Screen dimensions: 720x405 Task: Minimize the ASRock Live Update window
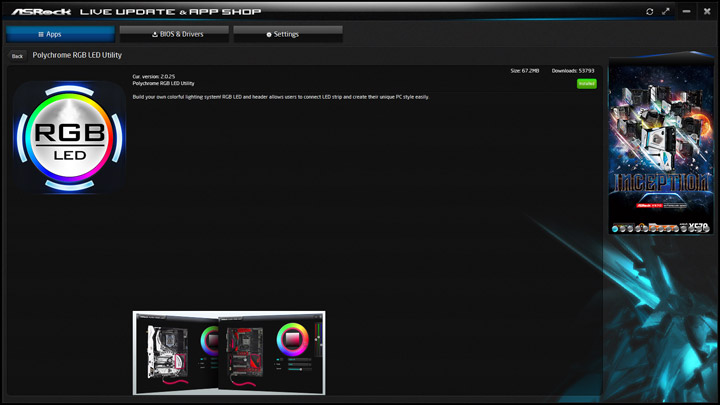click(x=686, y=11)
